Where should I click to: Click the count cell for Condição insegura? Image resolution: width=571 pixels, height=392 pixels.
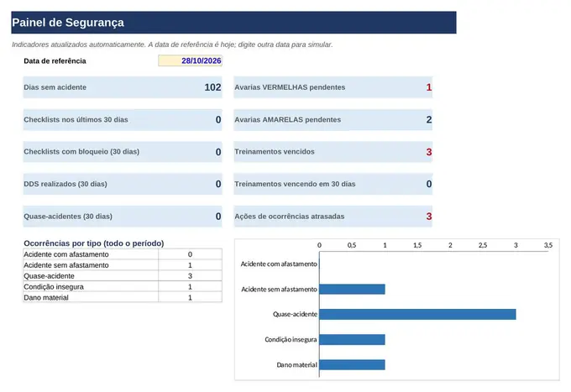pyautogui.click(x=190, y=287)
